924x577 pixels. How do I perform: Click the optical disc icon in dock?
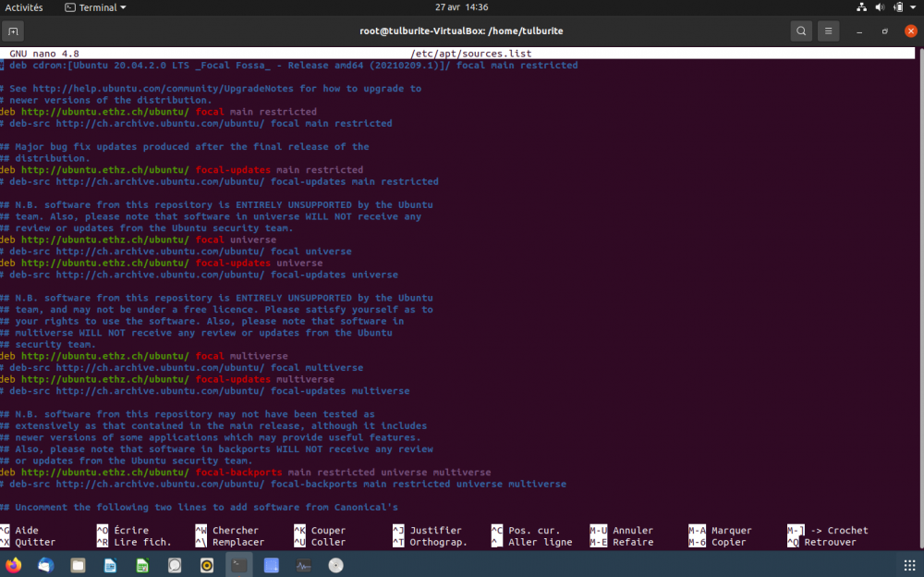pyautogui.click(x=336, y=565)
